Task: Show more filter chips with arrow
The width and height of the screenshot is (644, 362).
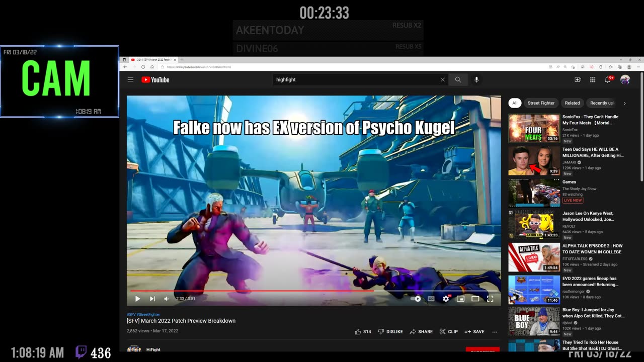Action: point(624,103)
